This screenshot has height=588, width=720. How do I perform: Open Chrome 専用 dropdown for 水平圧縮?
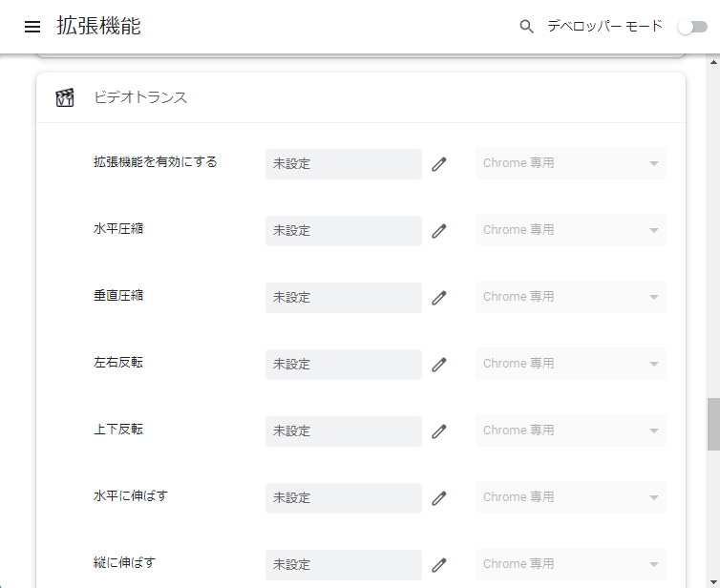(x=571, y=230)
